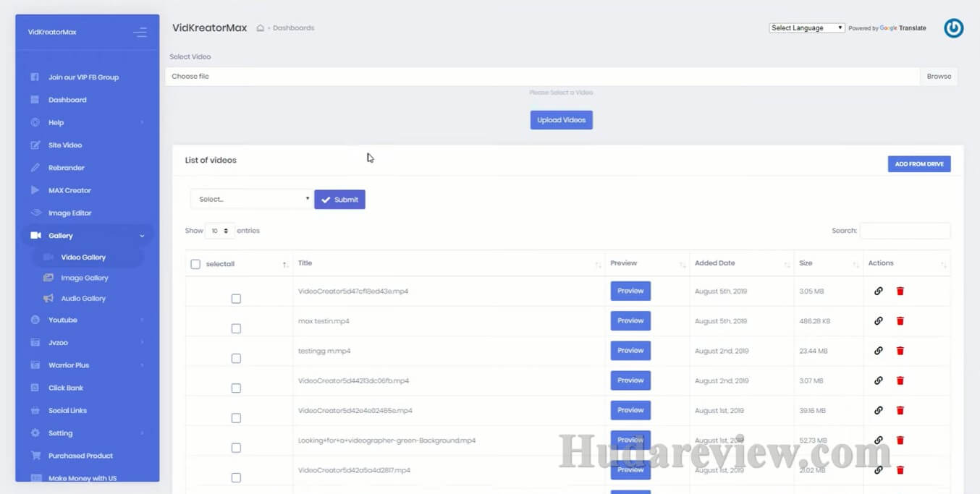Click the Image Editor eye icon
Image resolution: width=980 pixels, height=494 pixels.
[35, 213]
